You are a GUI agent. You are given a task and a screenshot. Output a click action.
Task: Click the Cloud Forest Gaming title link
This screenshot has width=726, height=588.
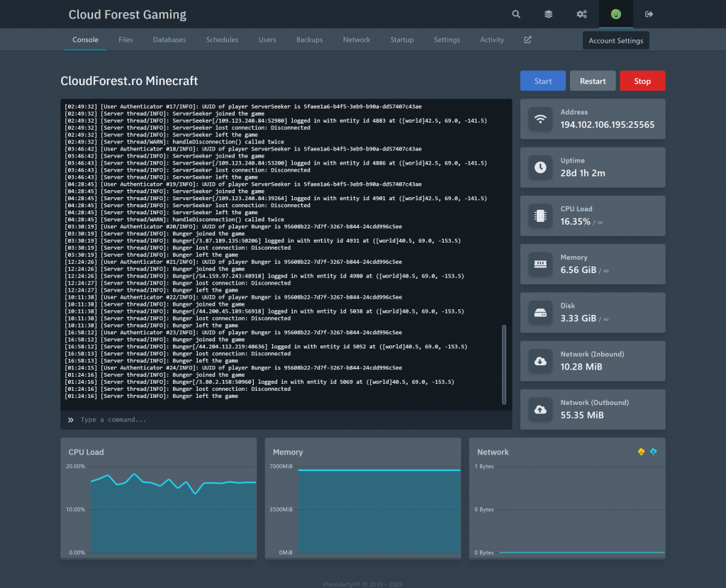pos(128,14)
